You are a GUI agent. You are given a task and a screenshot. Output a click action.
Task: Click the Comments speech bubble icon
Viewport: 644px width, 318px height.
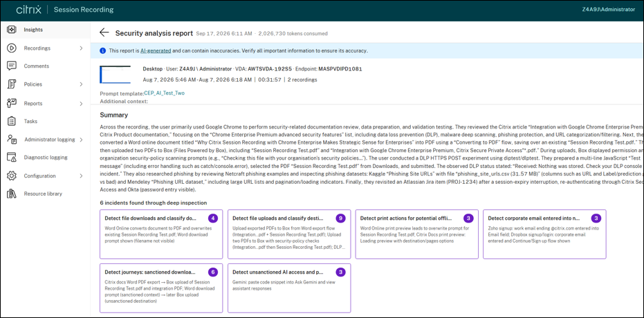coord(12,66)
